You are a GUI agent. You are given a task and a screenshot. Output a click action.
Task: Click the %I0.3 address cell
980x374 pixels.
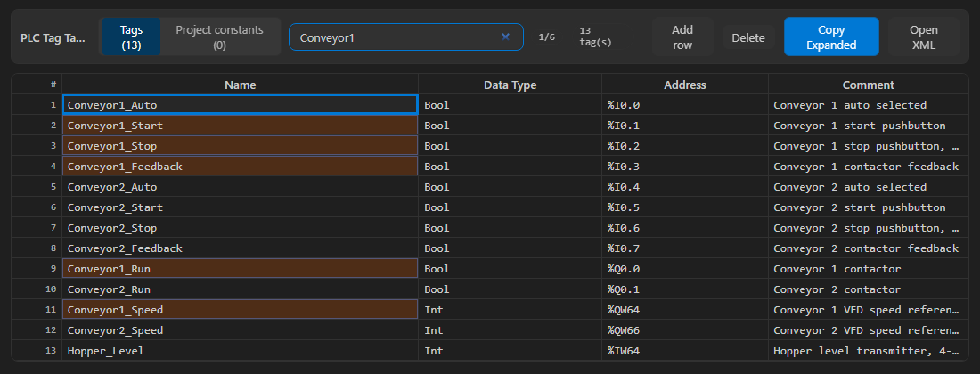[685, 167]
